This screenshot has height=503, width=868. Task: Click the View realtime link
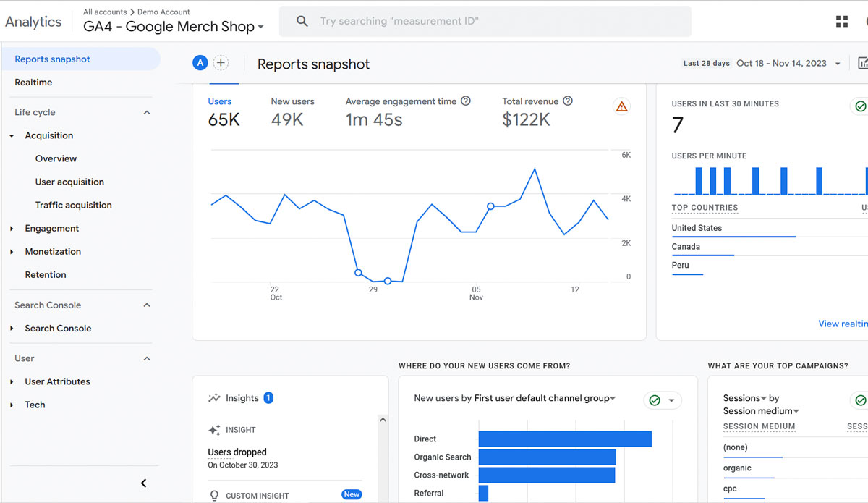pos(843,324)
